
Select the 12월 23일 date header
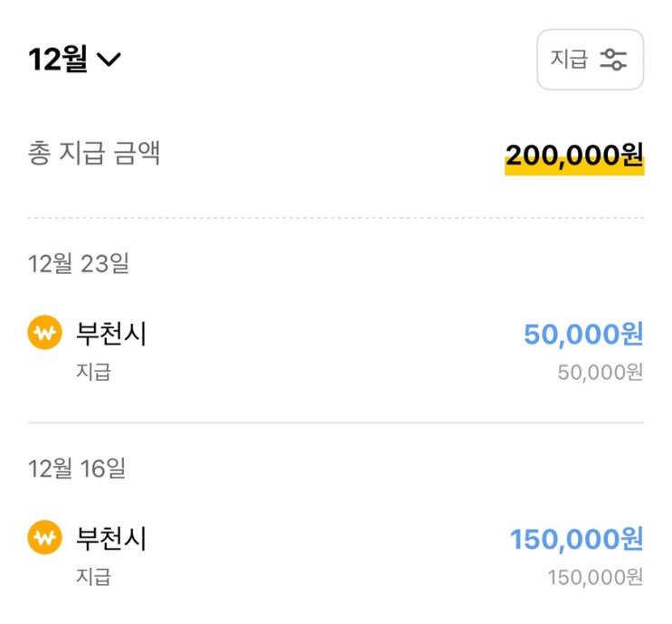pyautogui.click(x=79, y=263)
